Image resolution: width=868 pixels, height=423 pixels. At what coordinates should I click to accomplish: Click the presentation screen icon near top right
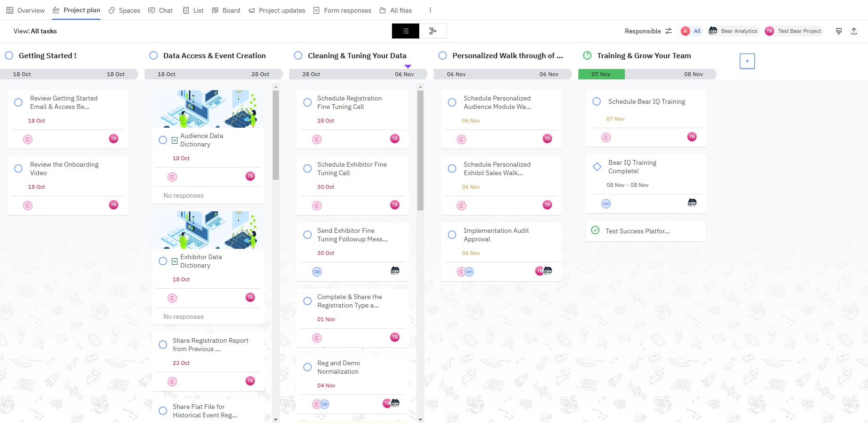pos(838,31)
